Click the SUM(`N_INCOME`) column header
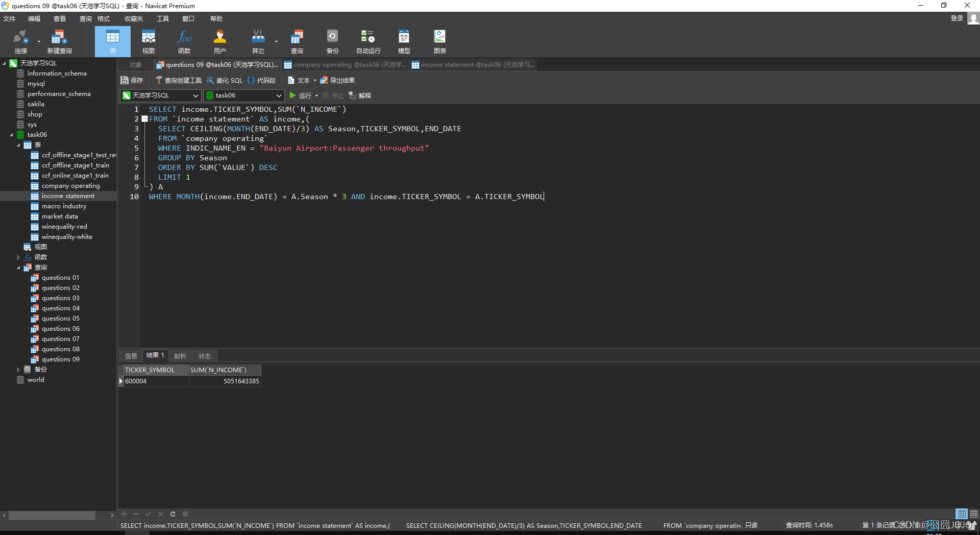980x535 pixels. [225, 370]
